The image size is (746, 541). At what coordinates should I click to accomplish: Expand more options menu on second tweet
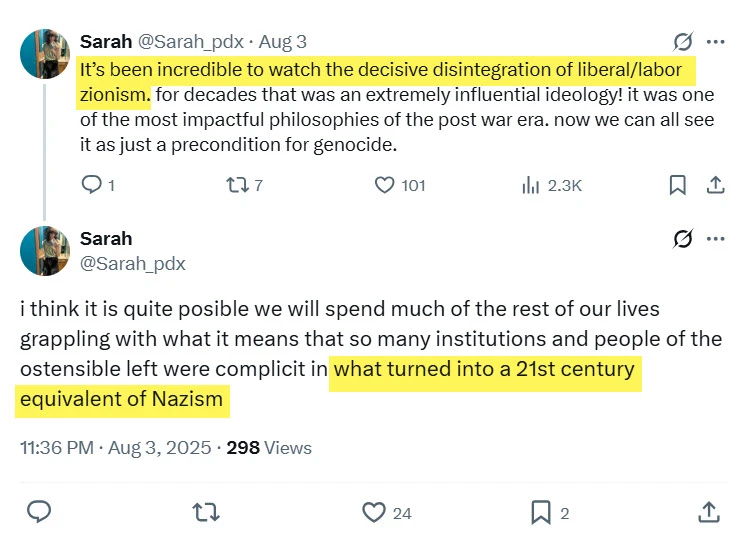[x=716, y=239]
